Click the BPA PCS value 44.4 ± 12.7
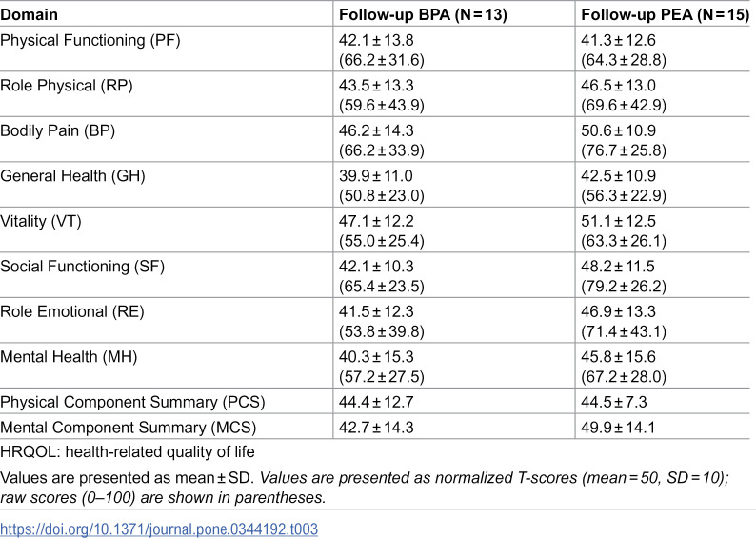This screenshot has height=539, width=756. 376,402
